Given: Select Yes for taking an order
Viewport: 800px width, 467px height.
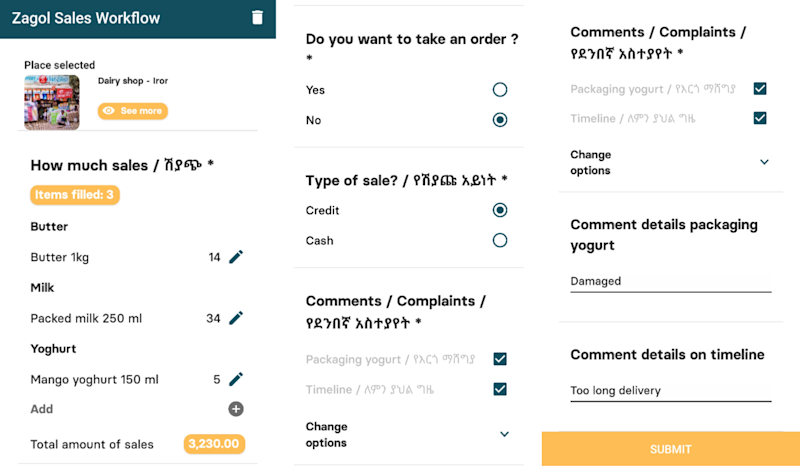Looking at the screenshot, I should click(x=500, y=90).
